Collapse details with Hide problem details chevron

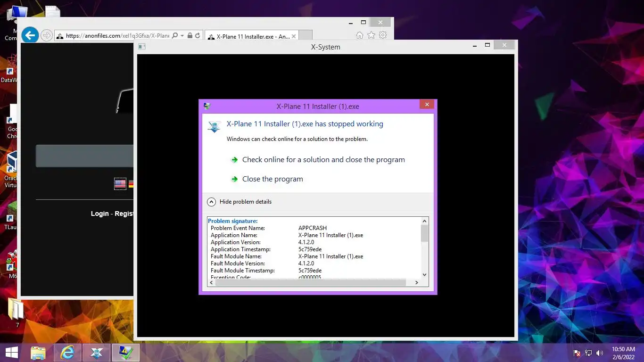[x=212, y=202]
